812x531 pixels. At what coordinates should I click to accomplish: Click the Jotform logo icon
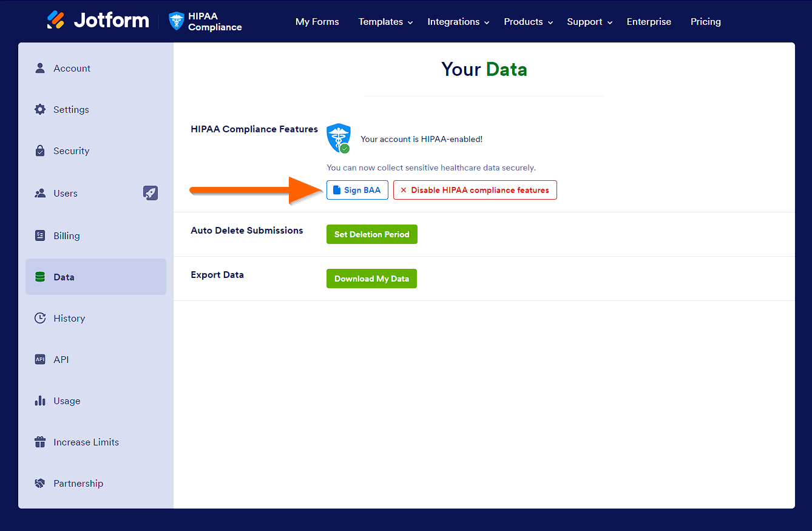coord(56,21)
